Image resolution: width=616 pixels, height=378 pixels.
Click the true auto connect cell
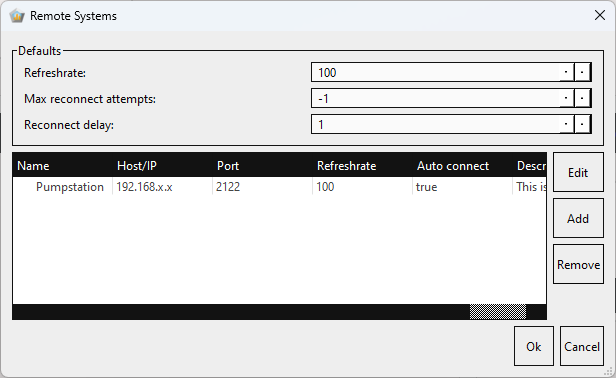[462, 186]
